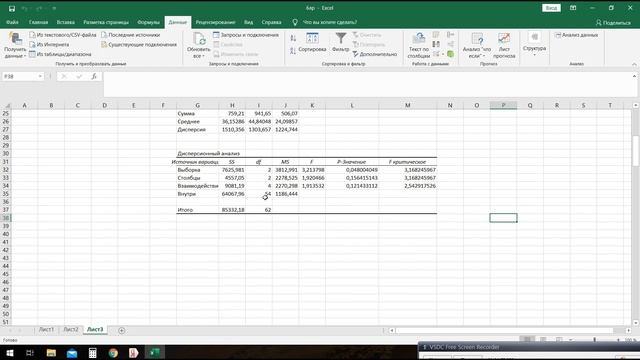The width and height of the screenshot is (640, 360).
Task: Select column M header
Action: pyautogui.click(x=407, y=105)
